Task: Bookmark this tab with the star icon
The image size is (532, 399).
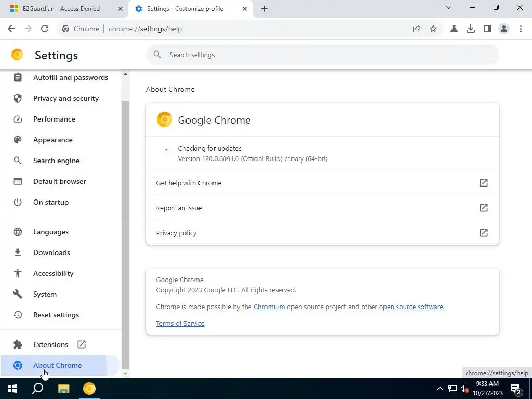Action: [x=433, y=29]
